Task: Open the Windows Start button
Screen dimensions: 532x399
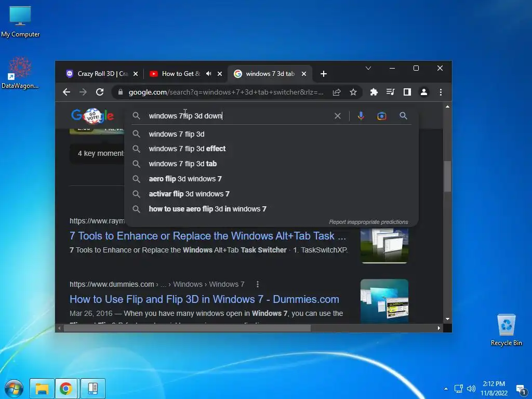Action: pos(14,389)
